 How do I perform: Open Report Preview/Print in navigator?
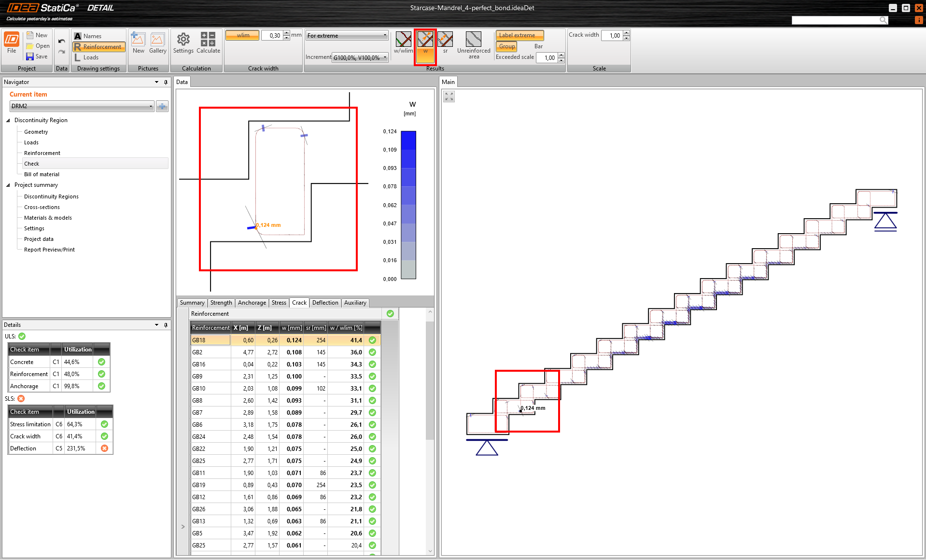coord(49,250)
